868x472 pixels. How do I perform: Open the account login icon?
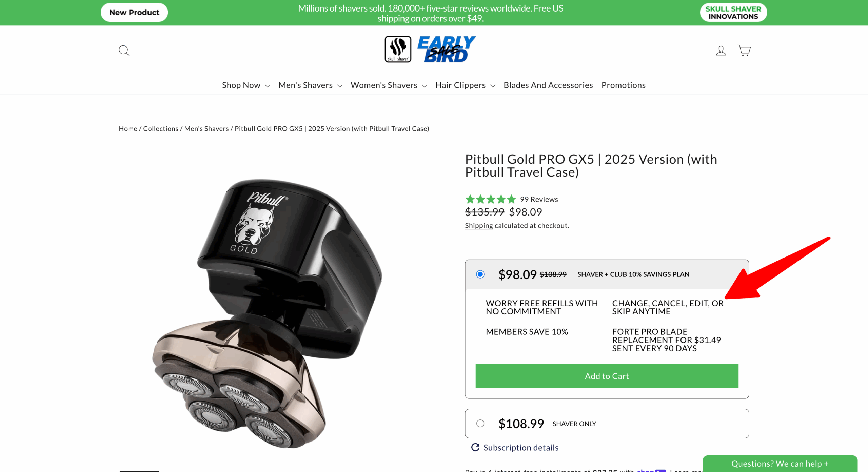[721, 50]
